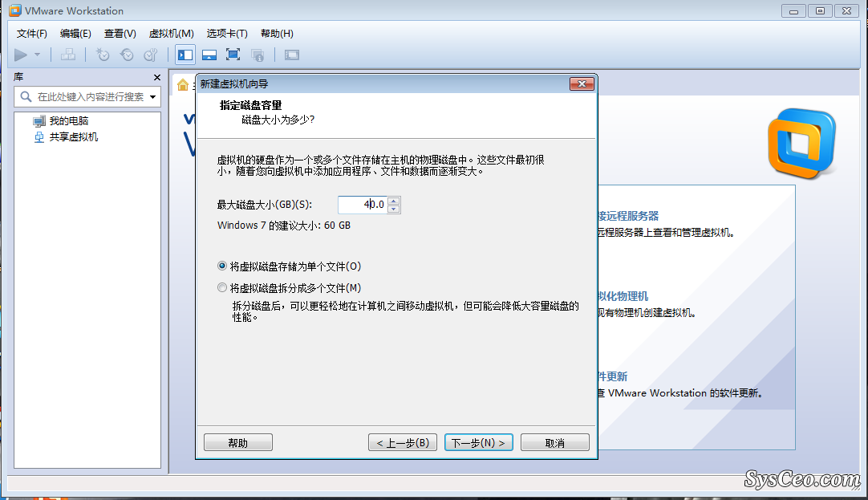Click VMware Workstation title bar app icon
This screenshot has height=500, width=868.
15,10
